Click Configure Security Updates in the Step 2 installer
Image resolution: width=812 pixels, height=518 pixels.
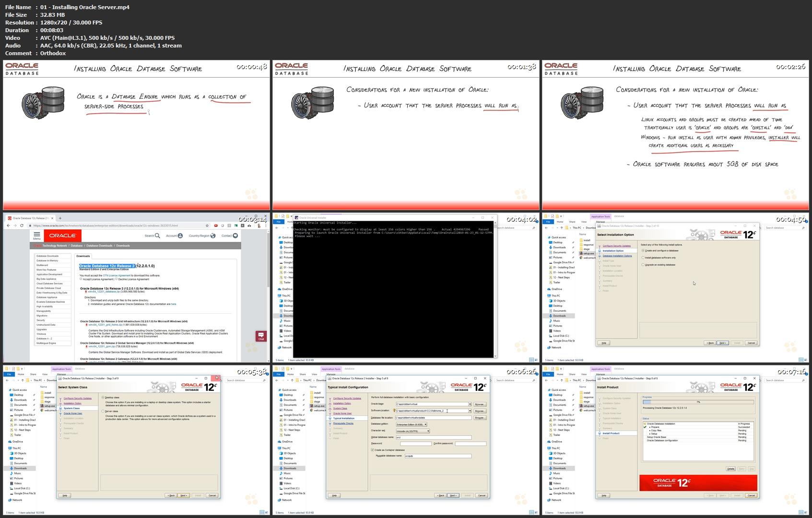617,246
